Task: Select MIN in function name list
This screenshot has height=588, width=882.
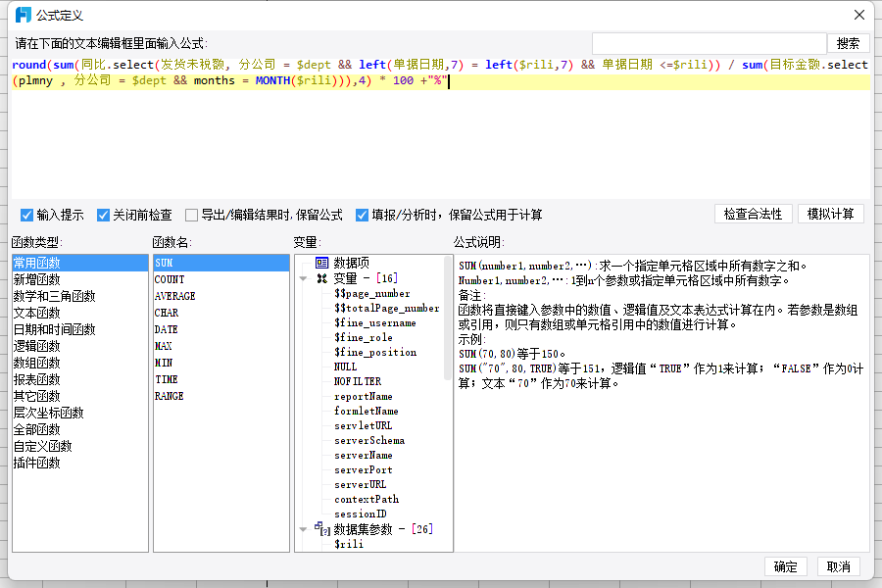Action: 221,363
